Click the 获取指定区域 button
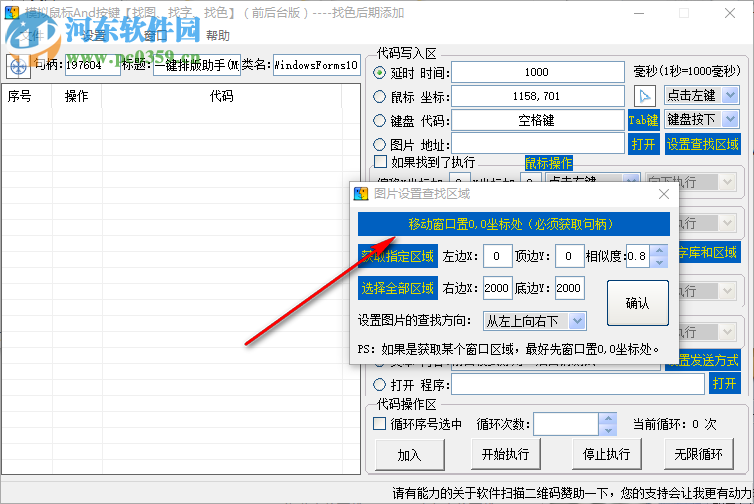 point(398,256)
